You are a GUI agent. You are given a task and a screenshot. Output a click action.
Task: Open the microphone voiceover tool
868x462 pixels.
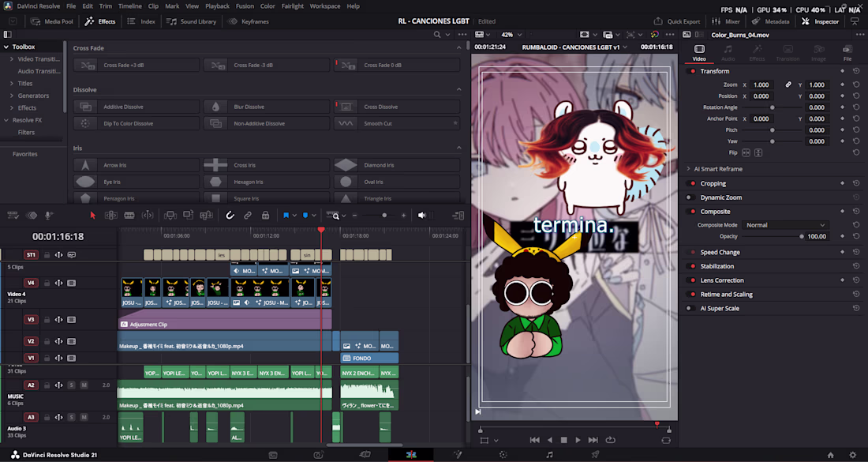[48, 216]
